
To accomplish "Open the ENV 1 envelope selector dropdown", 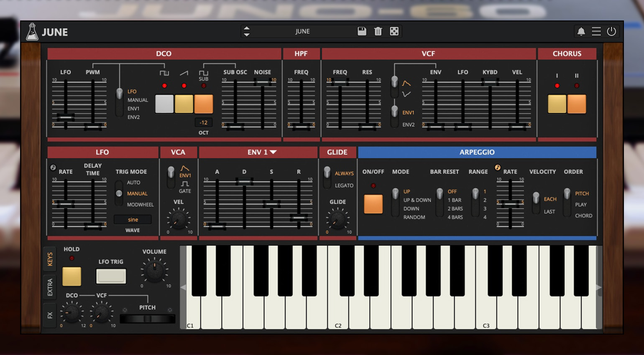I will pos(262,152).
